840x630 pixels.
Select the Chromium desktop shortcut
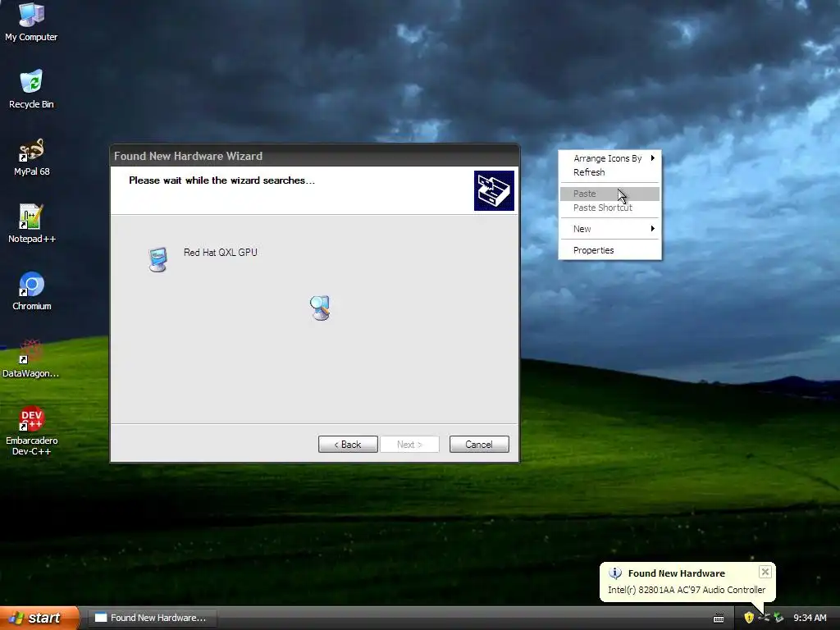point(31,291)
